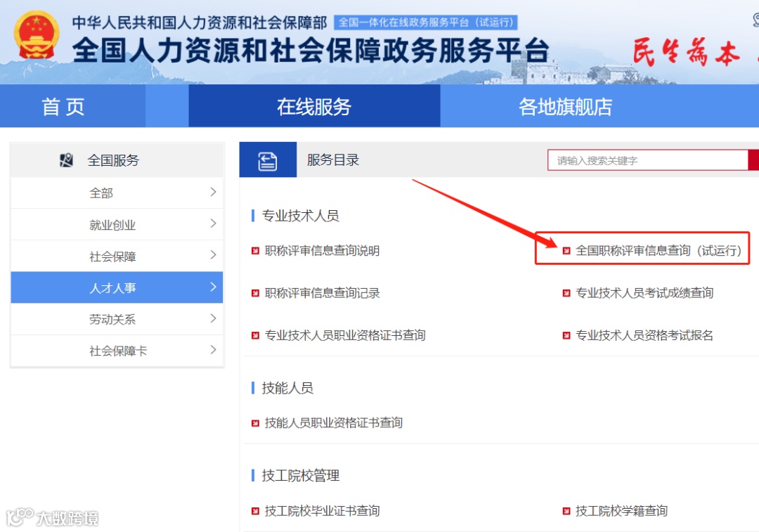Click red bullet icon beside 职称评审信息查询记录
Image resolution: width=759 pixels, height=532 pixels.
[x=255, y=293]
